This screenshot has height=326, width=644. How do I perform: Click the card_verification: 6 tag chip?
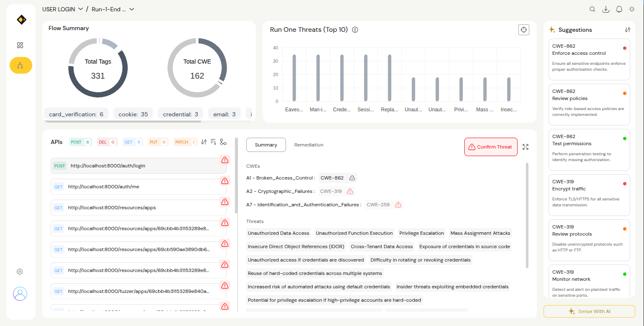tap(76, 114)
